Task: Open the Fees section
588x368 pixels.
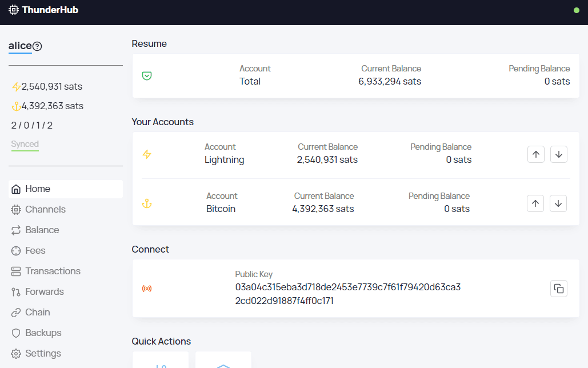Action: coord(35,251)
